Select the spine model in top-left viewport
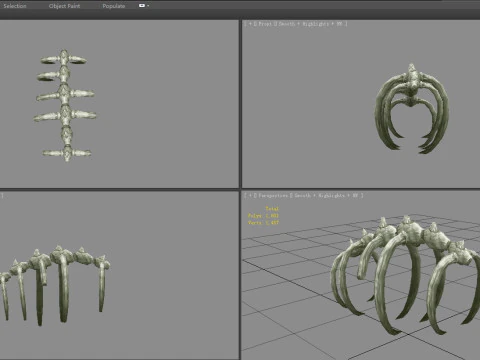 (x=65, y=105)
